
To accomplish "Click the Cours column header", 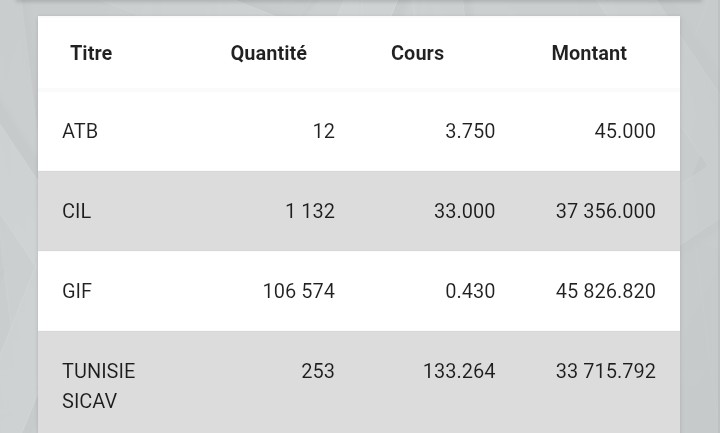I will tap(417, 53).
